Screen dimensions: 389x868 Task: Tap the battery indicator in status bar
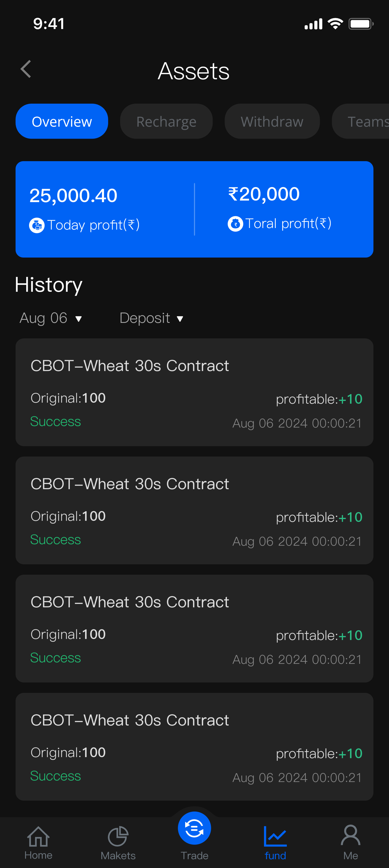tap(361, 24)
